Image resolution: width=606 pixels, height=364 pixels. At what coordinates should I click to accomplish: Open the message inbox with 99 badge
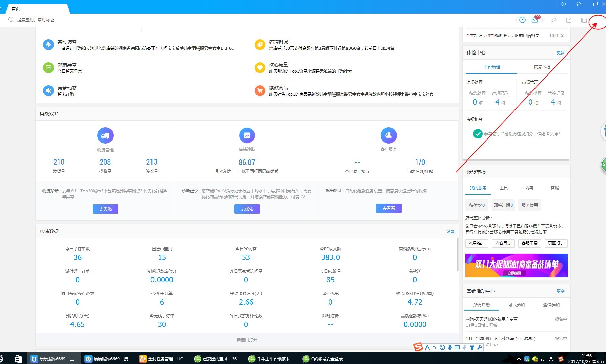pyautogui.click(x=535, y=20)
